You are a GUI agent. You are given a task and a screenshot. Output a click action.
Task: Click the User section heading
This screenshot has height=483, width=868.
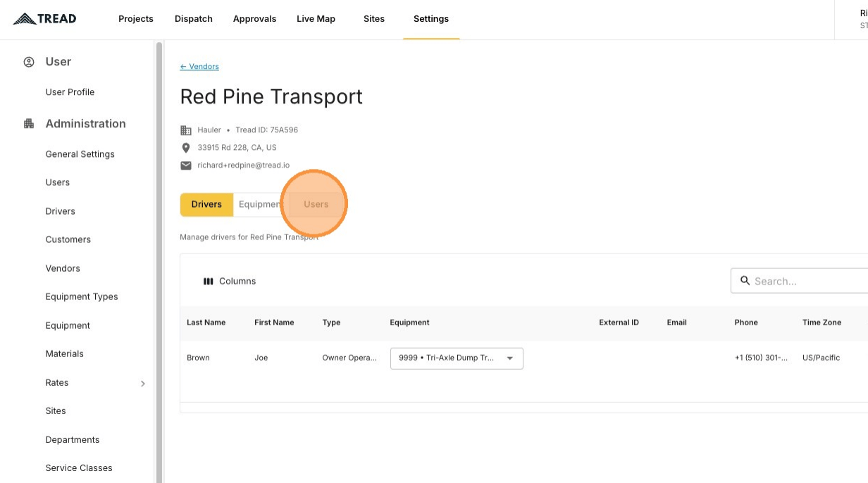pyautogui.click(x=58, y=62)
